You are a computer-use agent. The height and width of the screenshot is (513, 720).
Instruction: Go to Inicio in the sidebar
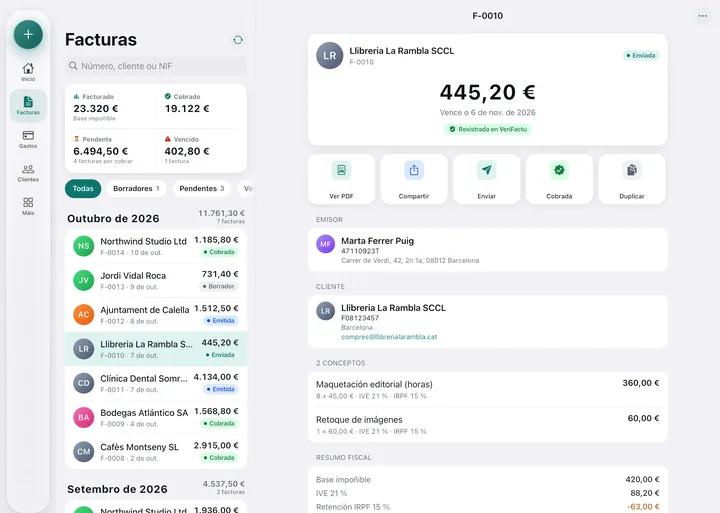point(28,72)
